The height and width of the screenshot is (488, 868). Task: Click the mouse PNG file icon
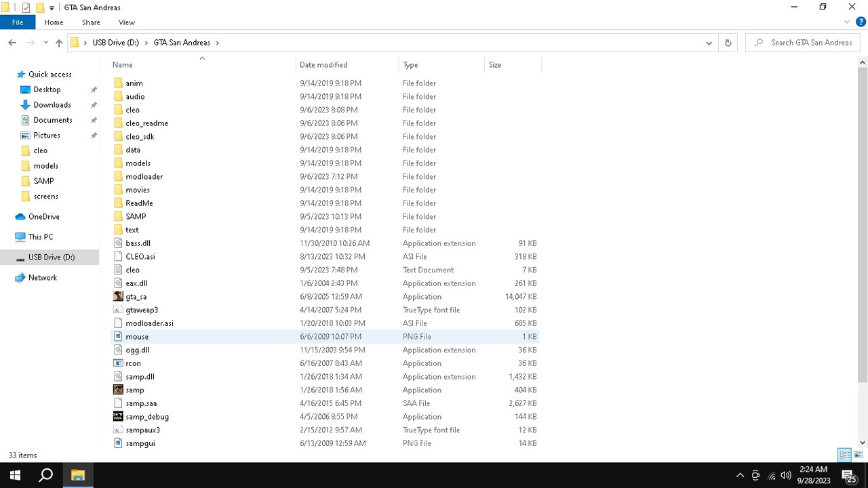point(118,337)
